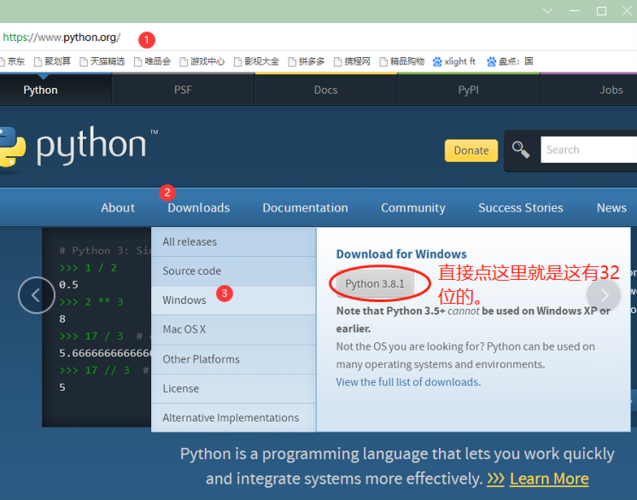
Task: Click the magnifying glass search icon
Action: coord(520,150)
